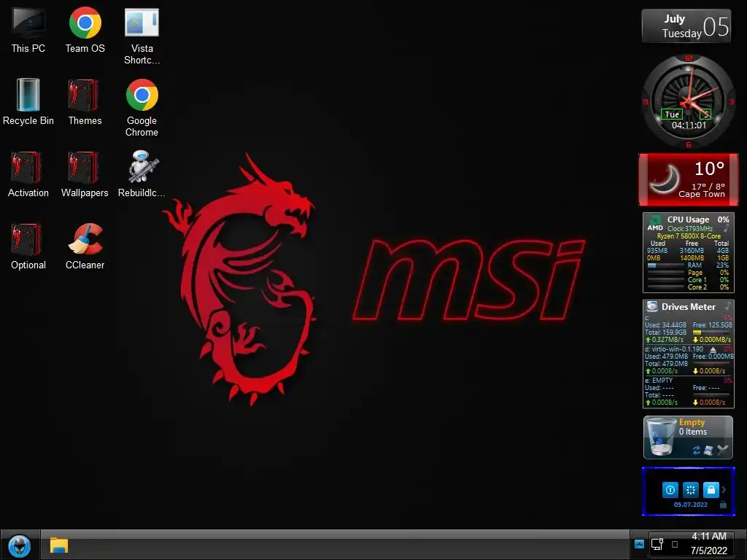The image size is (747, 560).
Task: Open the Team OS Chrome shortcut
Action: (85, 31)
